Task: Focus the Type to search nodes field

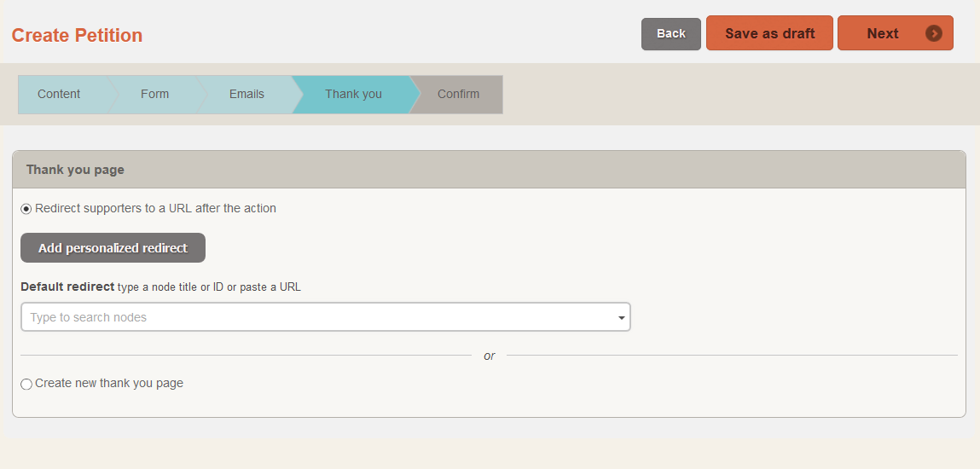Action: [x=326, y=317]
